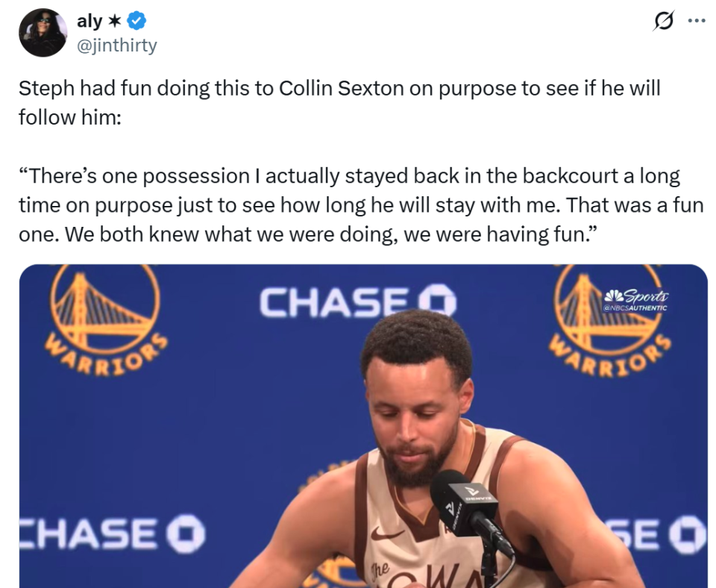Click the @NBCSAUTHENTIC text in video

(635, 307)
